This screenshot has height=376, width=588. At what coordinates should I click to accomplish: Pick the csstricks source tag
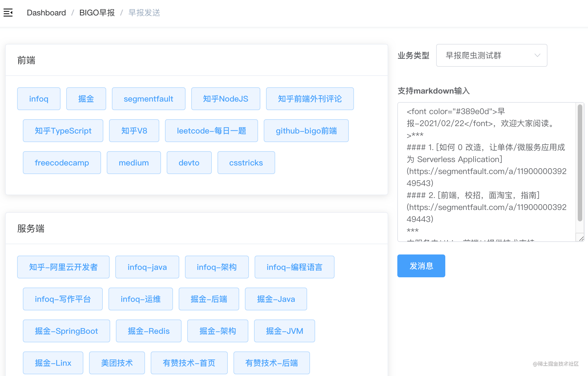tap(246, 163)
